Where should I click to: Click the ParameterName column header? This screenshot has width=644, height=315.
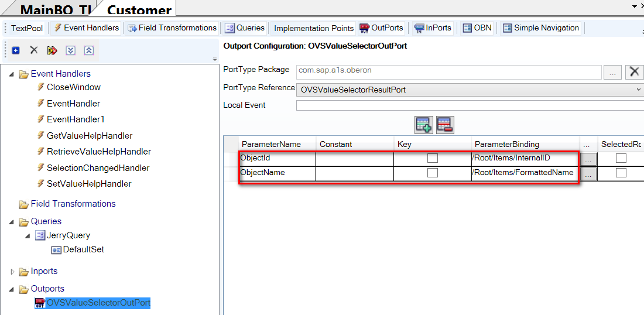(278, 144)
